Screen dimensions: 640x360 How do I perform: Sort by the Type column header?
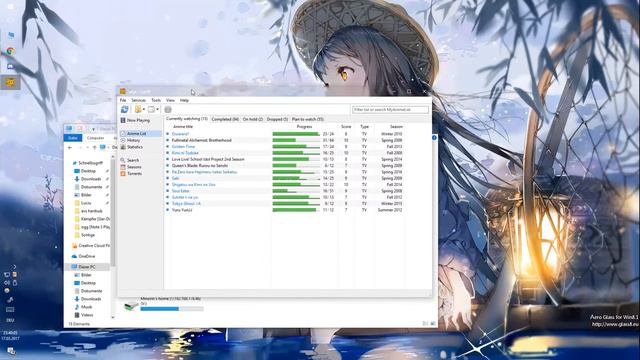click(364, 127)
